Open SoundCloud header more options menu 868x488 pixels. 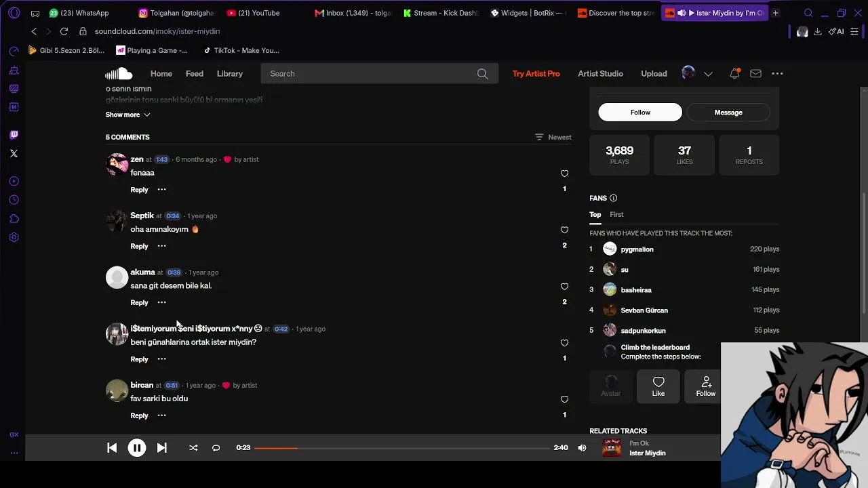[777, 74]
